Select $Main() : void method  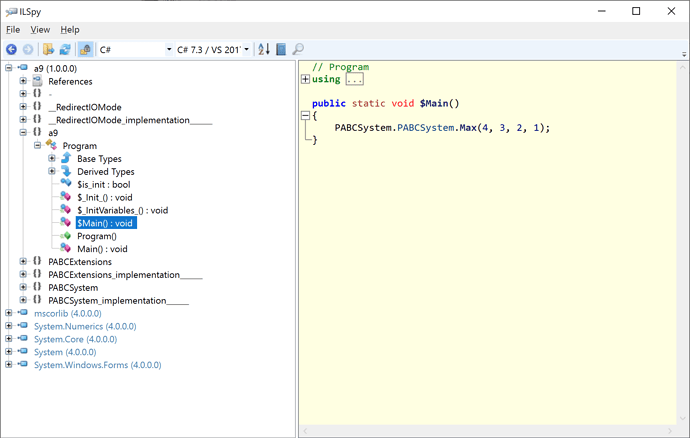(106, 223)
